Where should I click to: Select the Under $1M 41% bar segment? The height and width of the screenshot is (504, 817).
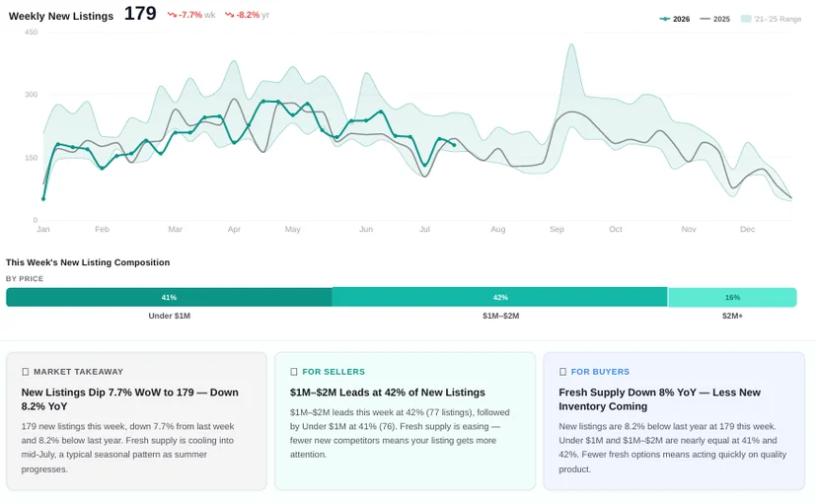169,297
